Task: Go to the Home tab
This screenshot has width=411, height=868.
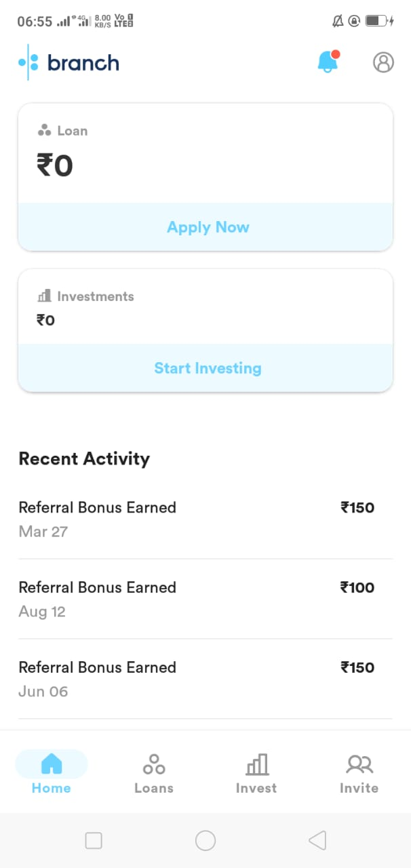Action: (x=52, y=772)
